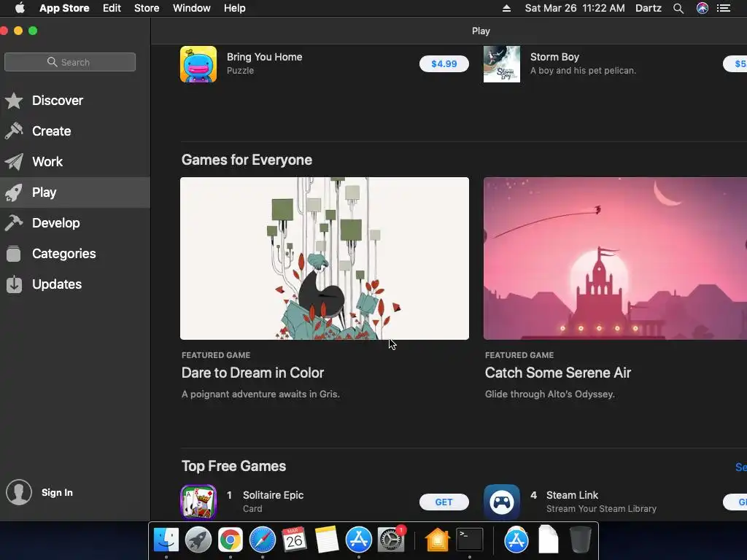The image size is (747, 560).
Task: Open the Home app from the Dock
Action: [x=438, y=540]
